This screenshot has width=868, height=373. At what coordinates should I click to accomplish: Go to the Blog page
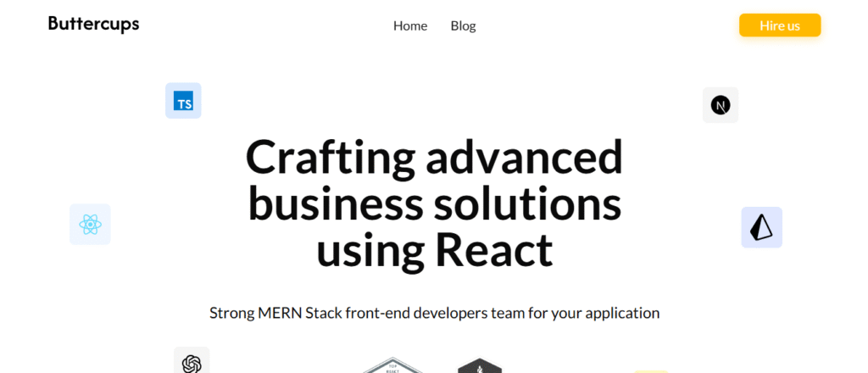[x=464, y=26]
